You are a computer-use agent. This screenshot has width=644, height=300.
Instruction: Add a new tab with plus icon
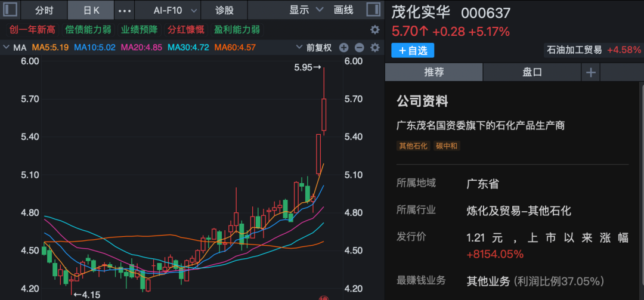(590, 72)
